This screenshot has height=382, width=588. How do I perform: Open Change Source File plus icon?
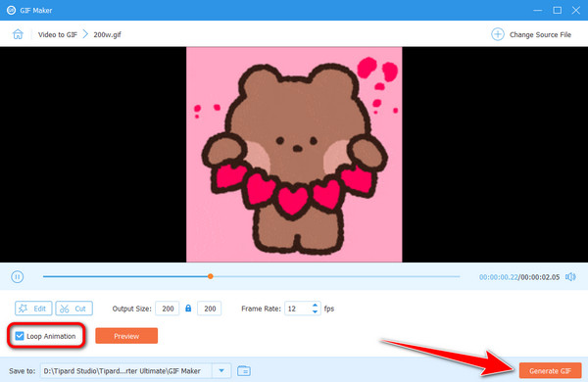(x=497, y=34)
